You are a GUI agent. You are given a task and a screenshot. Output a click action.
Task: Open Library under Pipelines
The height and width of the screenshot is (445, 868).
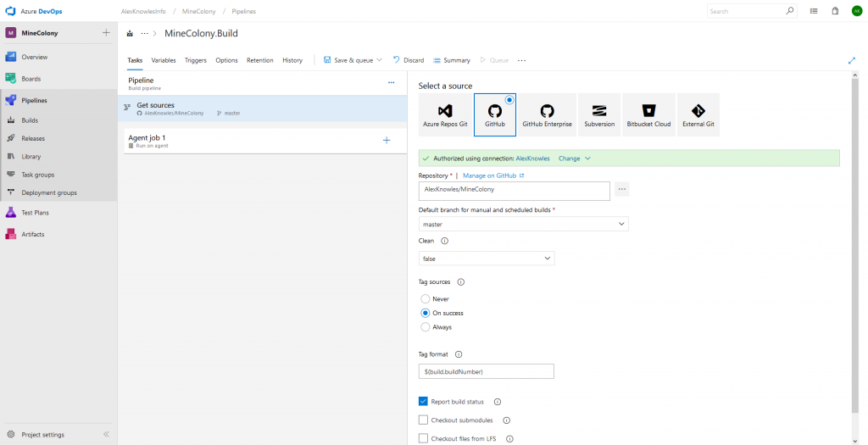pyautogui.click(x=31, y=157)
